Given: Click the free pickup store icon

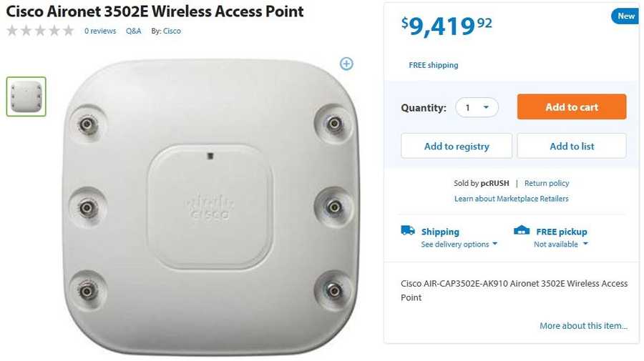Looking at the screenshot, I should 522,230.
